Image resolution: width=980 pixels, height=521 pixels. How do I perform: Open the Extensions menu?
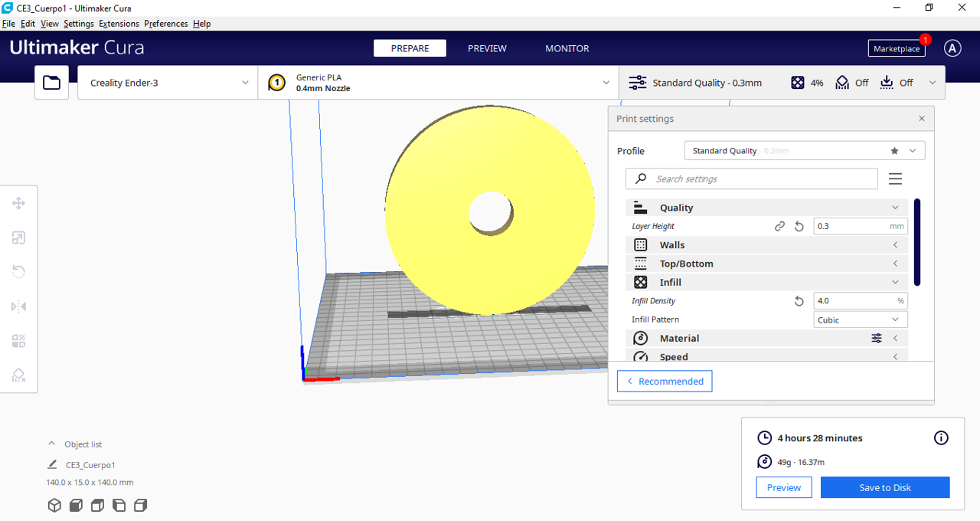[119, 24]
